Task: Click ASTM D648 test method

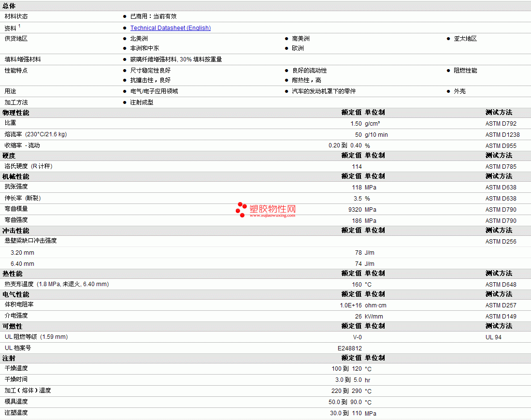Action: tap(501, 285)
